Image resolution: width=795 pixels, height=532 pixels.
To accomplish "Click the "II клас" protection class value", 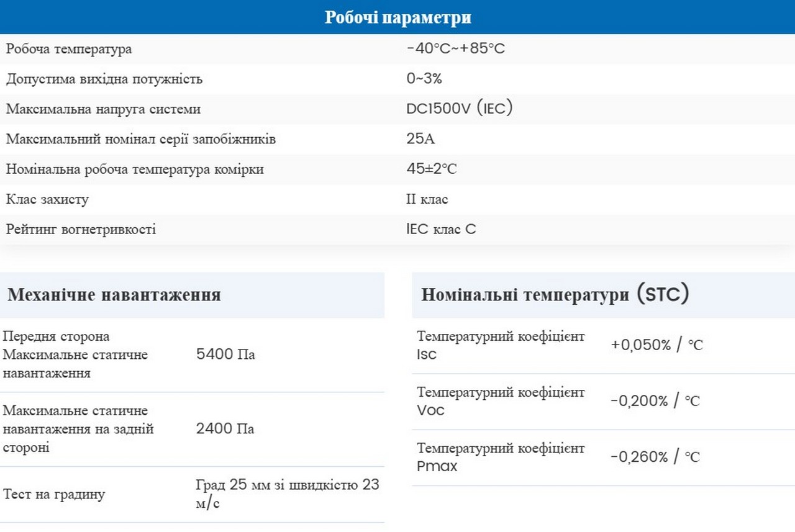I will coord(427,199).
